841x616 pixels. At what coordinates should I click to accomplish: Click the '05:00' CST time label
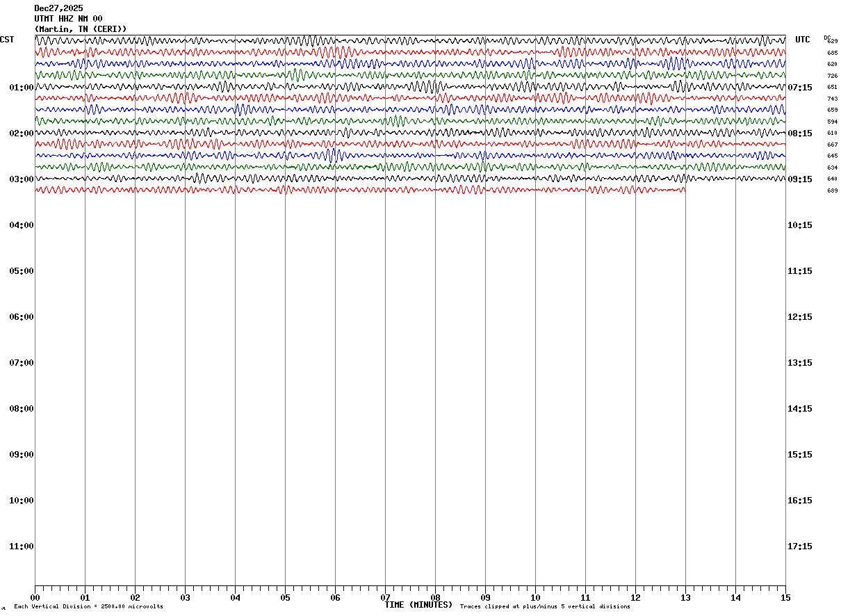22,271
